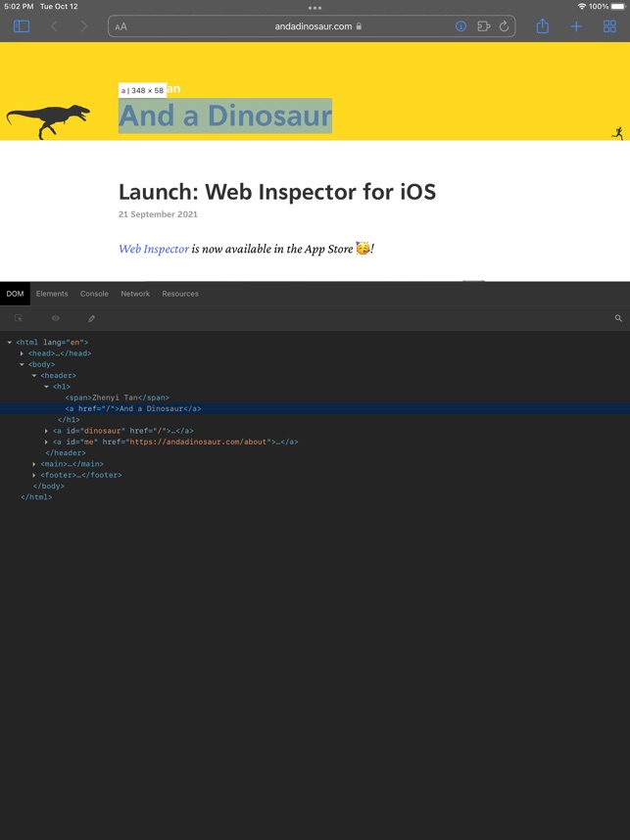The image size is (630, 840).
Task: Add a new tab with plus icon
Action: (x=576, y=26)
